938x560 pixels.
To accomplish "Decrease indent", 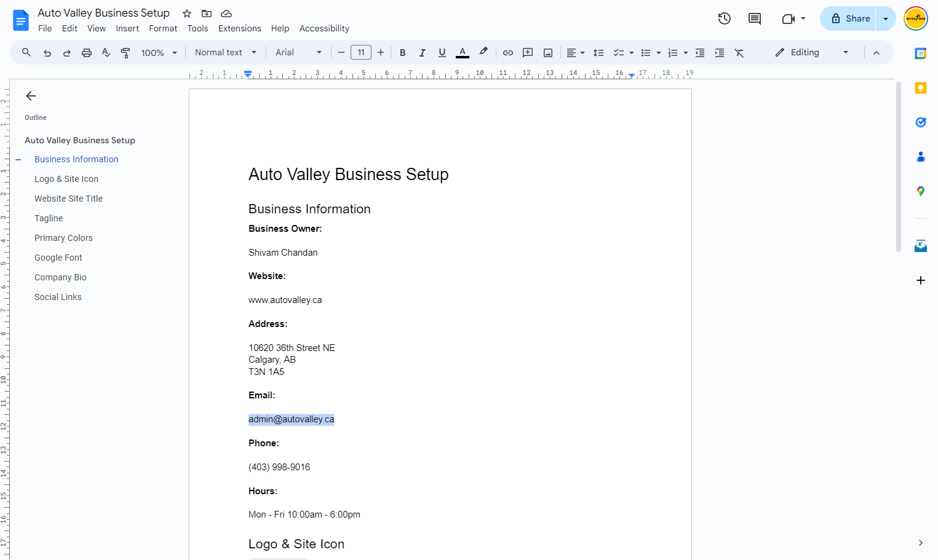I will 700,53.
